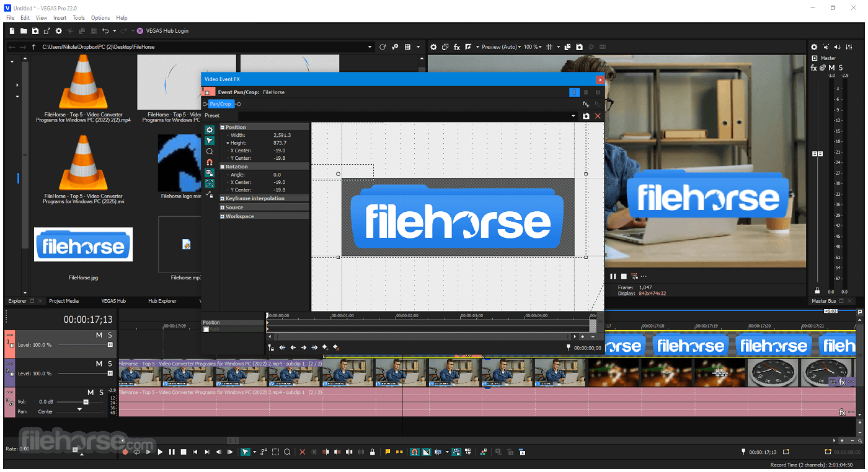Screen dimensions: 868x472
Task: Switch to the Hub Explorer tab
Action: point(162,301)
